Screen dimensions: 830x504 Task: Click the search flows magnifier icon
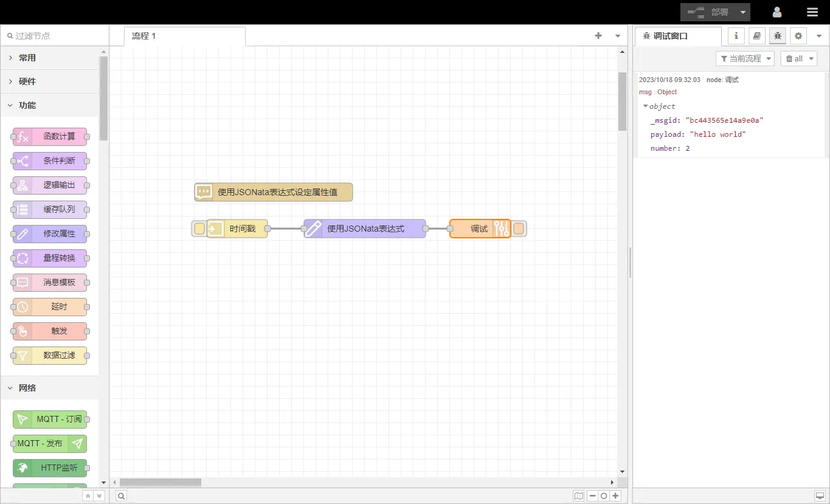coord(122,496)
